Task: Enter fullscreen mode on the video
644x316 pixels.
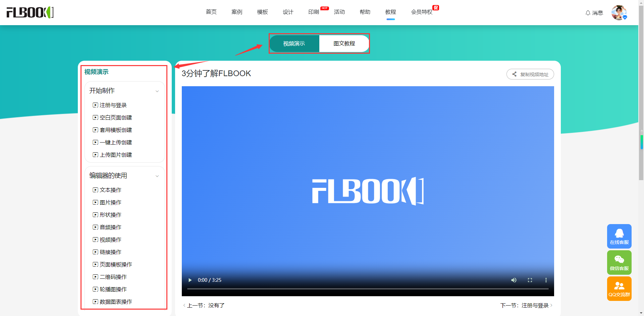Action: (530, 280)
